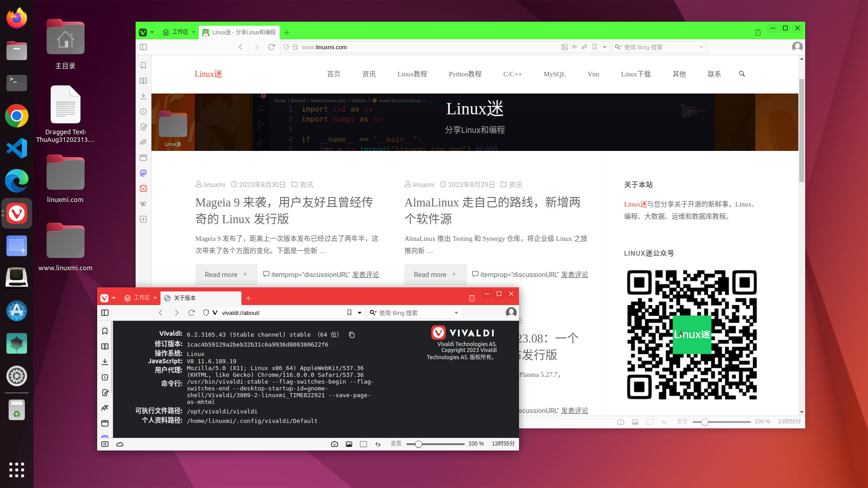Select the 关于版本 tab in red window

[201, 298]
